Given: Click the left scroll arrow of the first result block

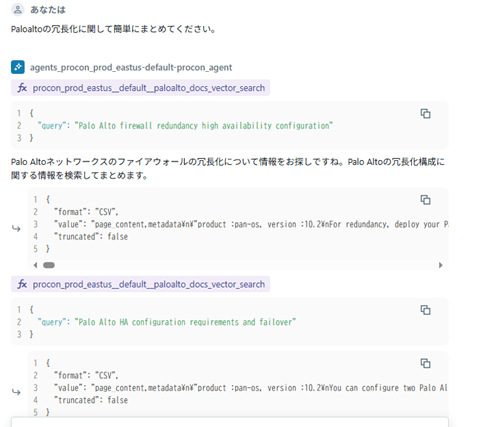Looking at the screenshot, I should 35,265.
